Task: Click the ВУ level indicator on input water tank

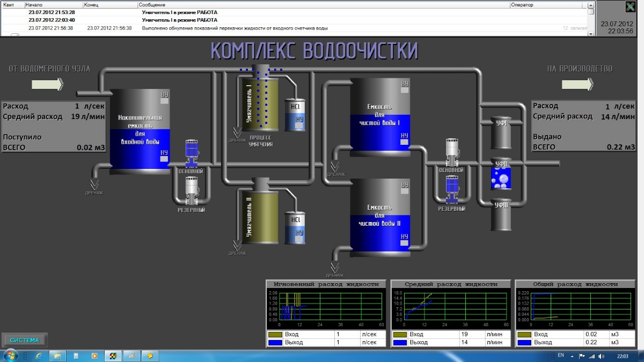Action: (165, 100)
